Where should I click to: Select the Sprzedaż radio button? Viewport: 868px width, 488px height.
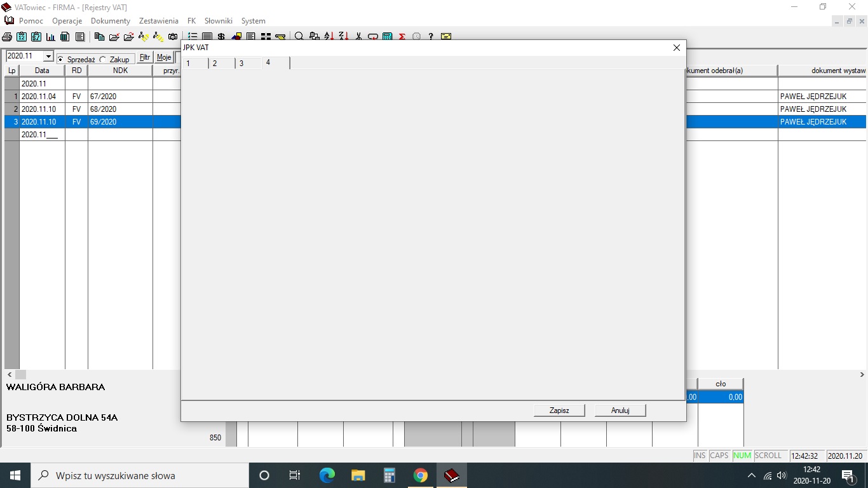tap(61, 59)
